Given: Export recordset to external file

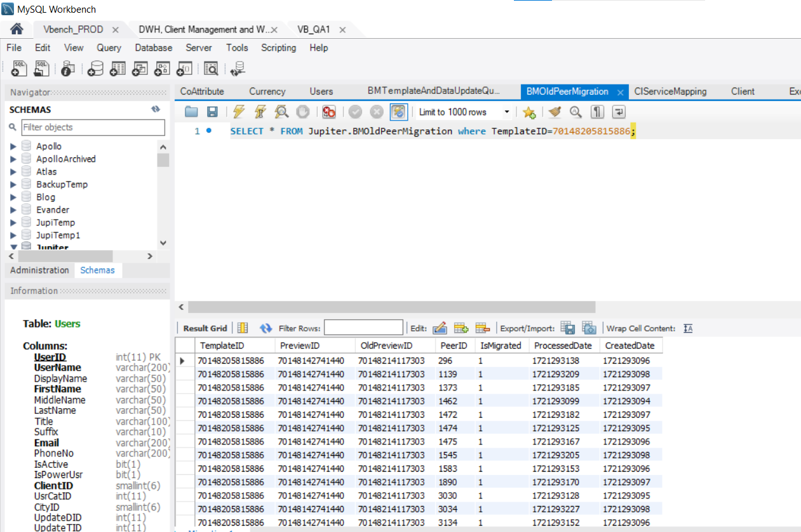Looking at the screenshot, I should click(568, 328).
